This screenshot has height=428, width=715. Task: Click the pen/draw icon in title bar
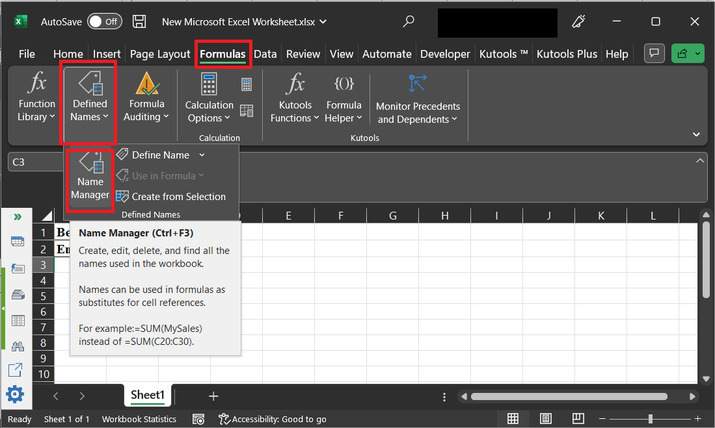[578, 21]
